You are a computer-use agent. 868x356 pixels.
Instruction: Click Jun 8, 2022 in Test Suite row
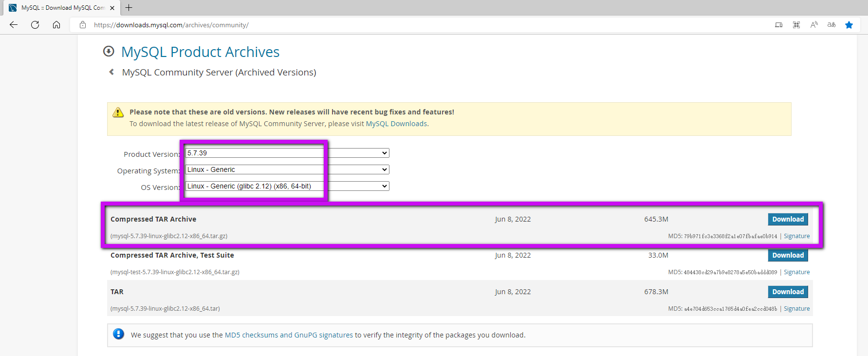[513, 255]
